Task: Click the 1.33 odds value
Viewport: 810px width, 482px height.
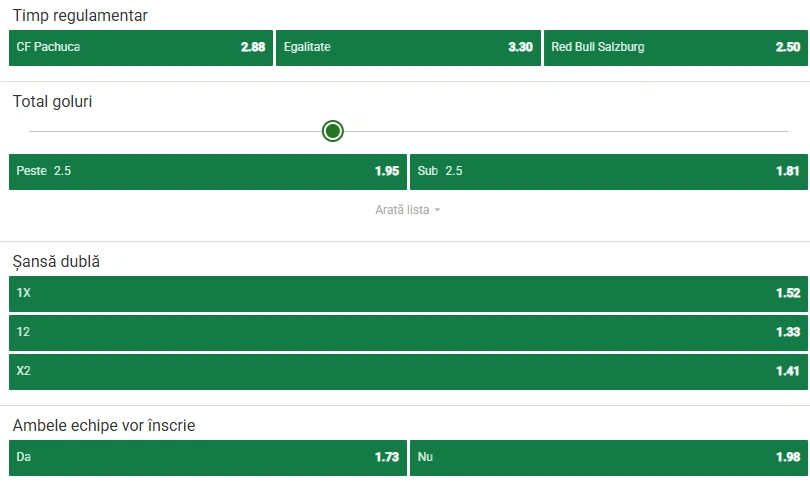Action: click(788, 332)
